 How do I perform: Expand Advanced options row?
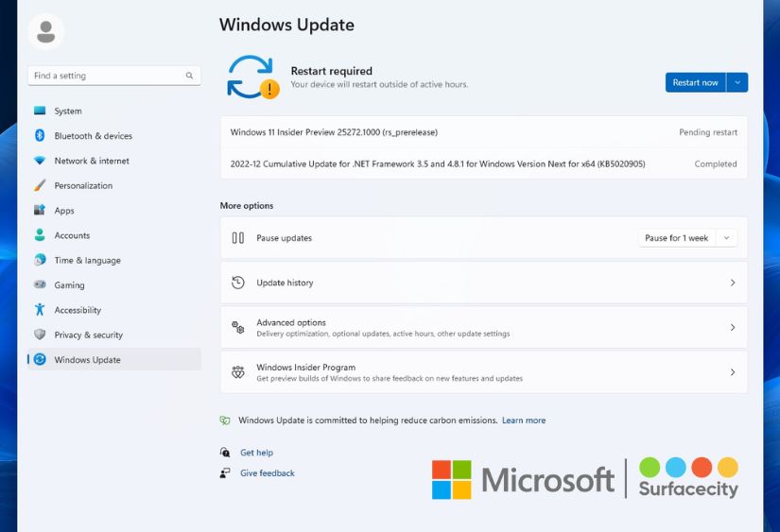pos(483,327)
